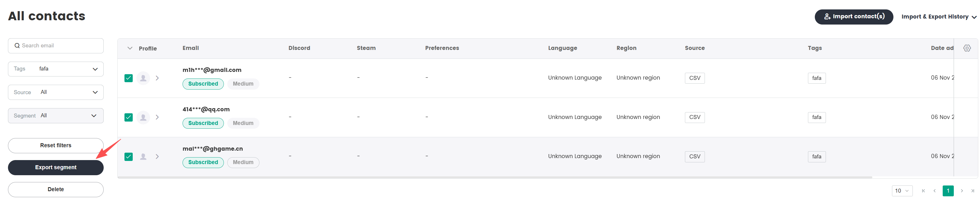Uncheck the 414***@qq.com contact row
980x220 pixels.
(128, 118)
